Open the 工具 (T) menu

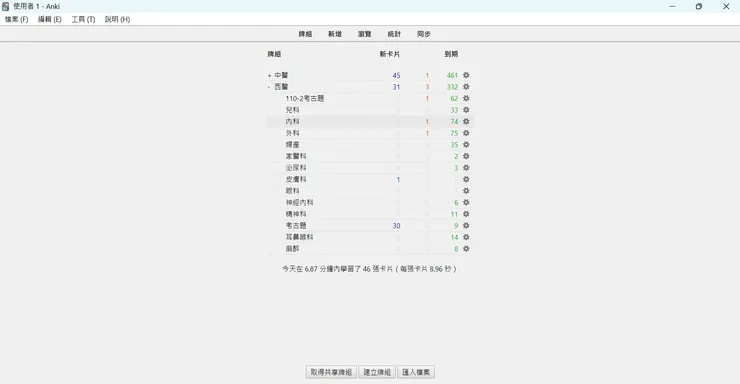(84, 19)
